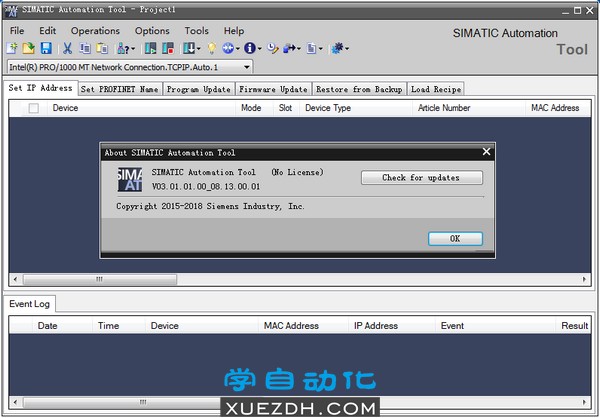Set device time with the clock icon
600x418 pixels.
tap(272, 48)
